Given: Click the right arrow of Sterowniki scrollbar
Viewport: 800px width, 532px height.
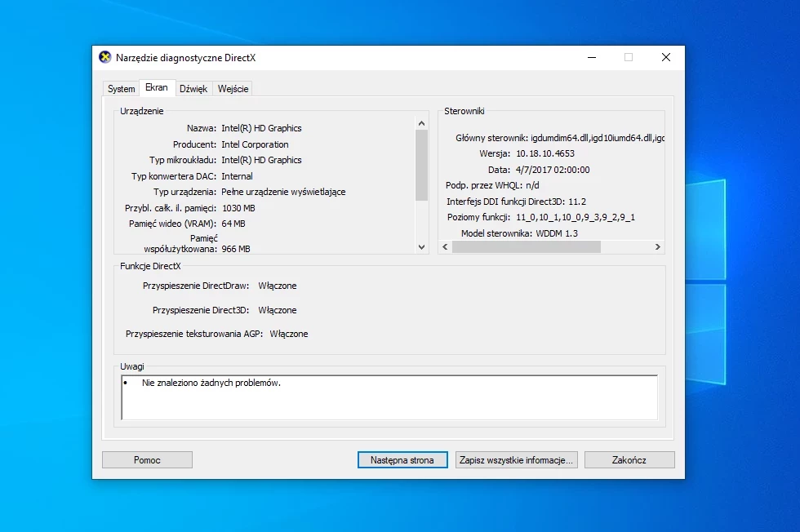Looking at the screenshot, I should coord(658,247).
